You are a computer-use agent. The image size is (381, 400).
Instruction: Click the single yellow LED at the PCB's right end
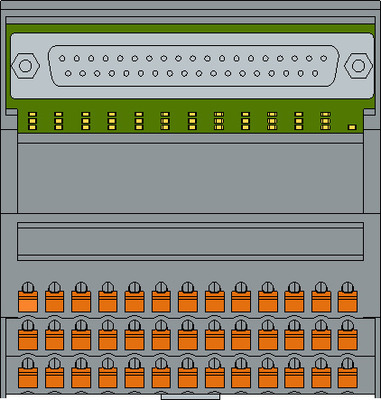coord(352,127)
